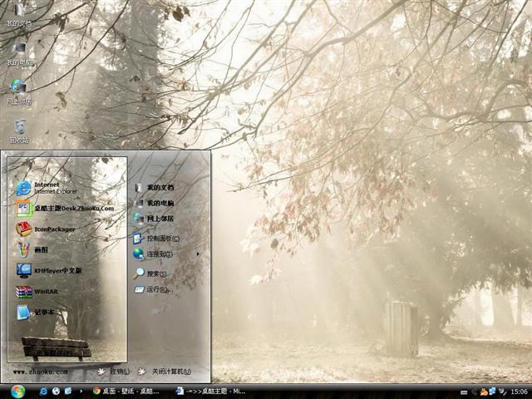Click the WinRAR books icon
The height and width of the screenshot is (399, 532).
point(24,292)
